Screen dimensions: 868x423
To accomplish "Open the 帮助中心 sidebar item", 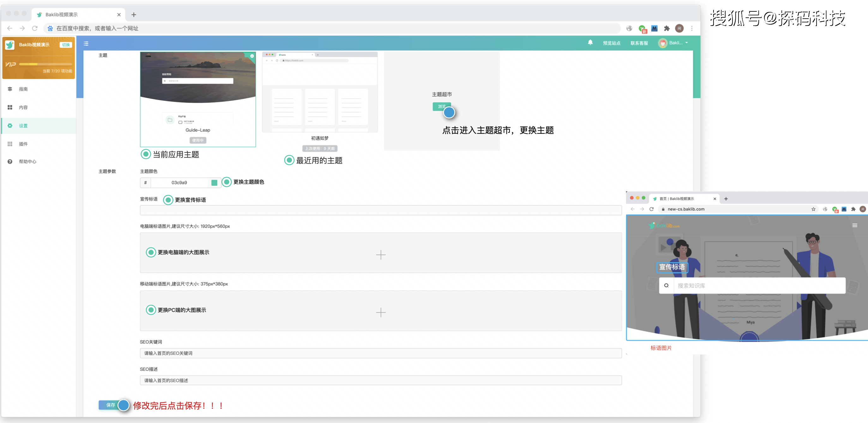I will point(39,162).
